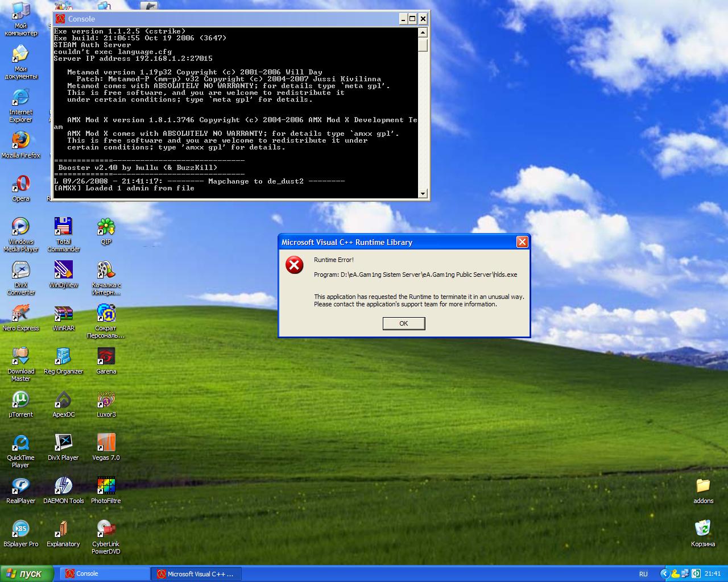Click the RU language indicator
The image size is (728, 582).
(643, 574)
